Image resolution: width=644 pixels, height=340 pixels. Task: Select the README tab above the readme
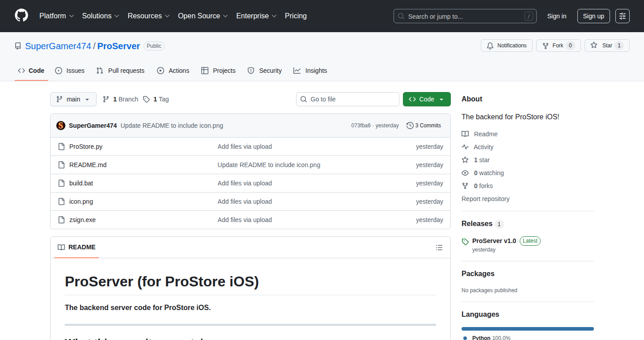coord(76,247)
